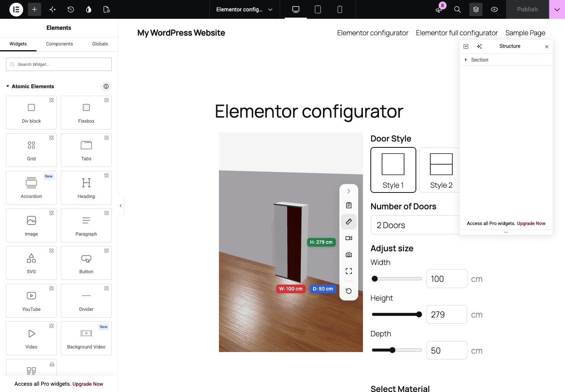This screenshot has width=565, height=392.
Task: Switch to tablet device view
Action: 318,9
